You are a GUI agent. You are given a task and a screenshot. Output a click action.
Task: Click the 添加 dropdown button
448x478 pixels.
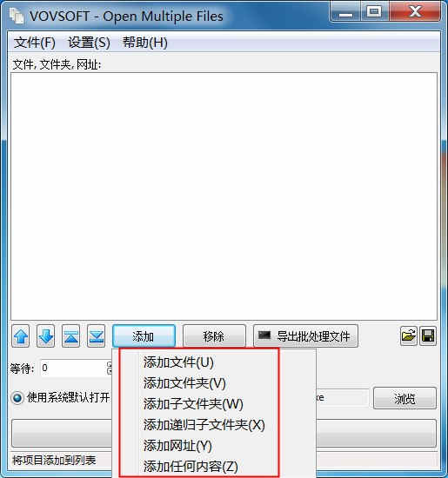[x=144, y=336]
